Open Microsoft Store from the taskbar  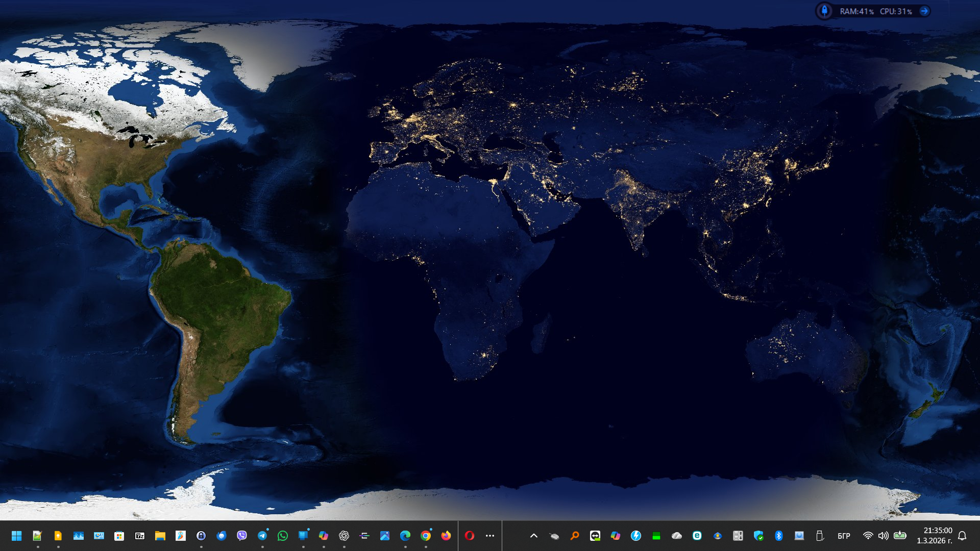(x=119, y=536)
